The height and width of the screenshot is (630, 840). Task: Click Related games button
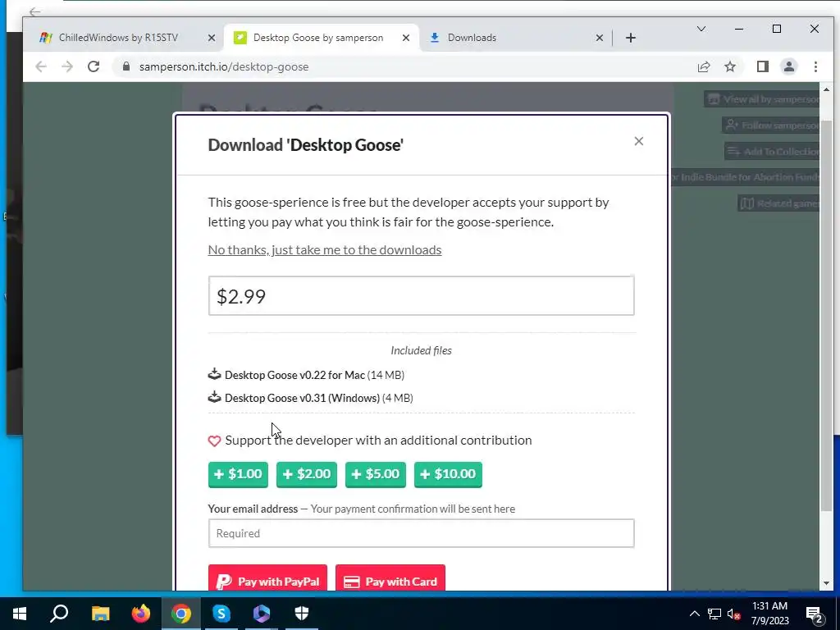point(779,203)
